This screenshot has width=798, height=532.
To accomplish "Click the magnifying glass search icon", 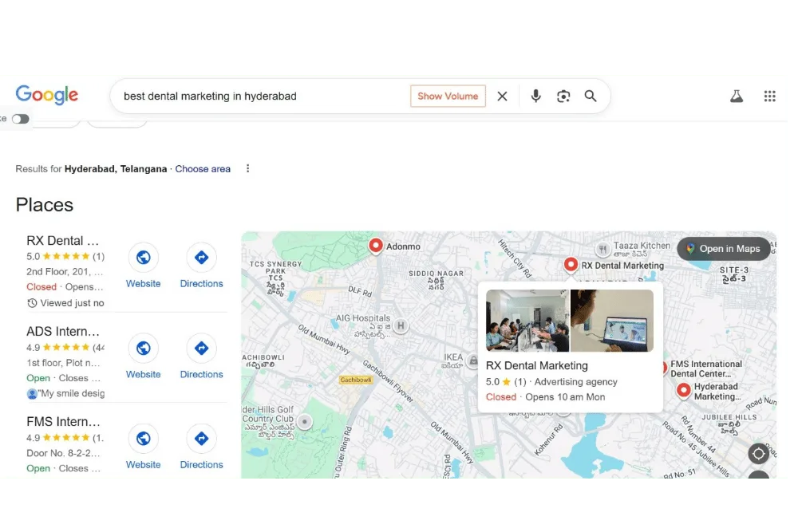I will click(x=591, y=97).
